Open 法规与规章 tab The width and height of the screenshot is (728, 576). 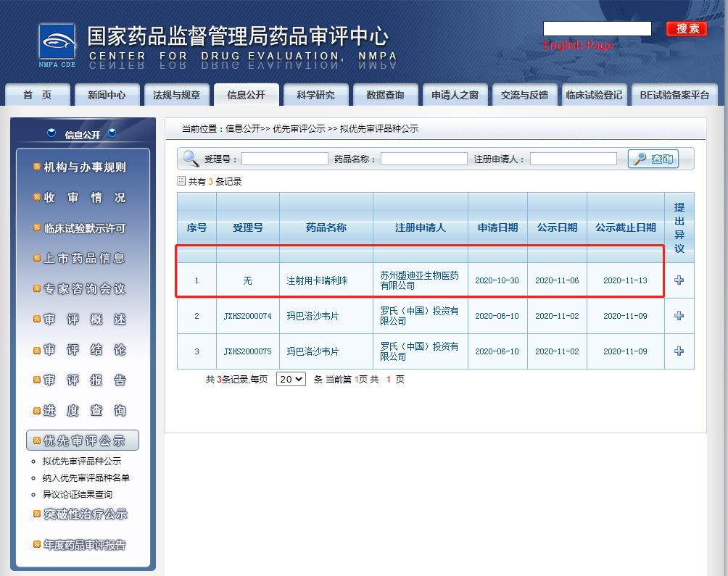176,95
